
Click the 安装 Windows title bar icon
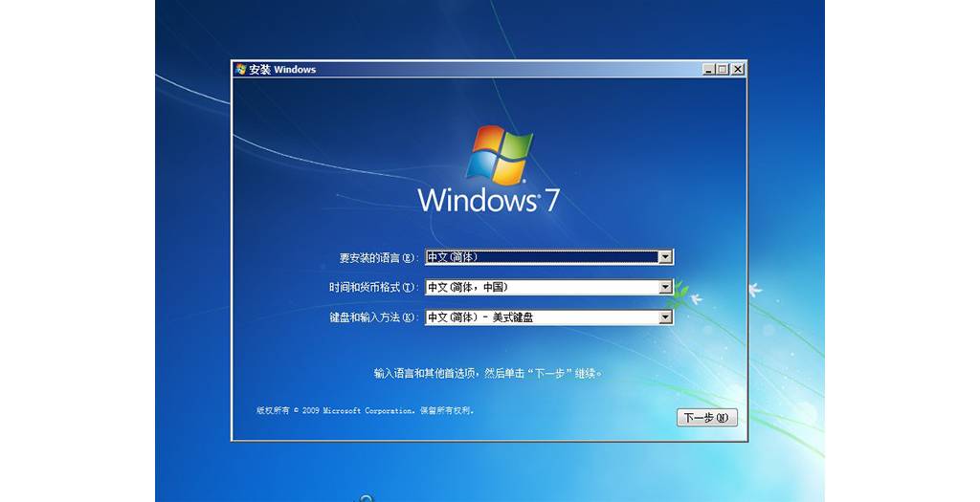click(240, 69)
